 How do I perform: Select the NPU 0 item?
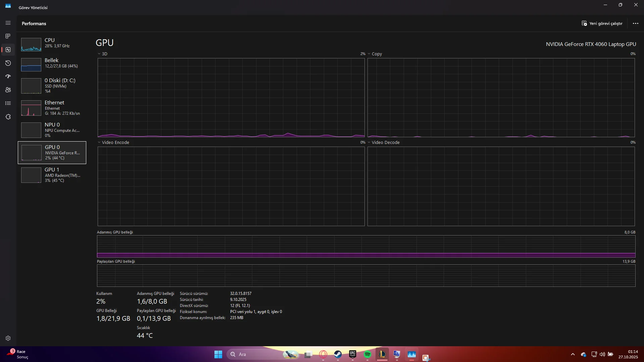pos(52,130)
